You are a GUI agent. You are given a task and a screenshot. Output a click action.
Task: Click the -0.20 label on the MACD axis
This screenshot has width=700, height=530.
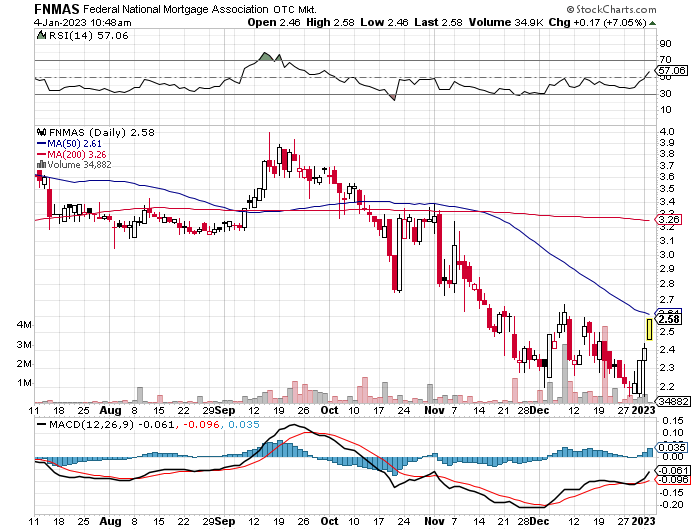671,505
